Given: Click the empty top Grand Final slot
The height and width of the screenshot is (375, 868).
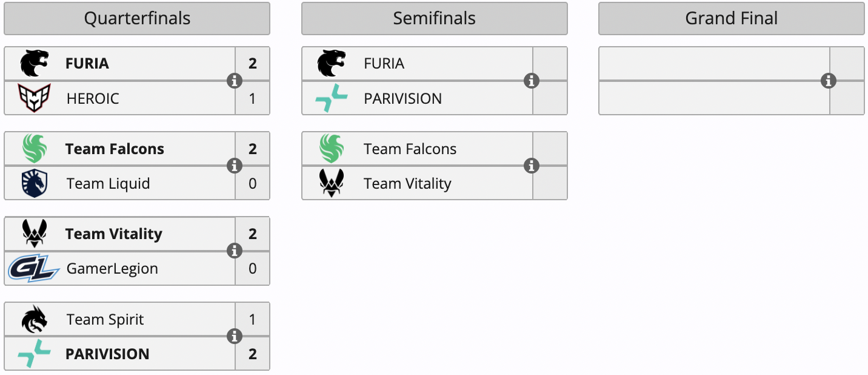Looking at the screenshot, I should [x=713, y=64].
